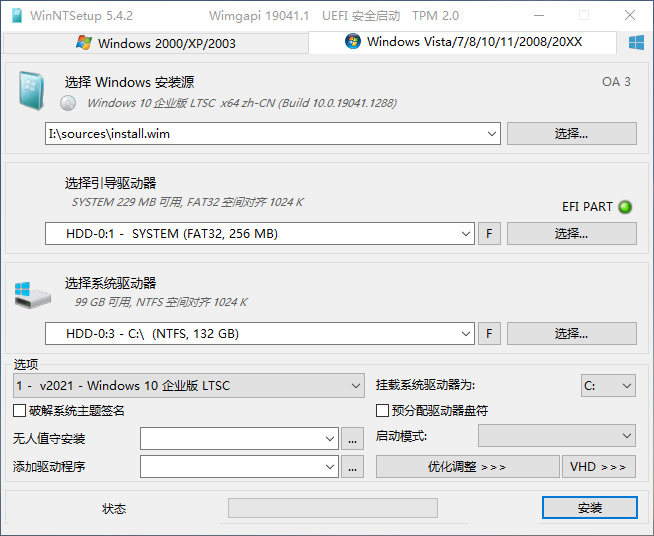Click the disc icon beside Windows 10 LTSC info
The height and width of the screenshot is (536, 654).
[x=69, y=103]
